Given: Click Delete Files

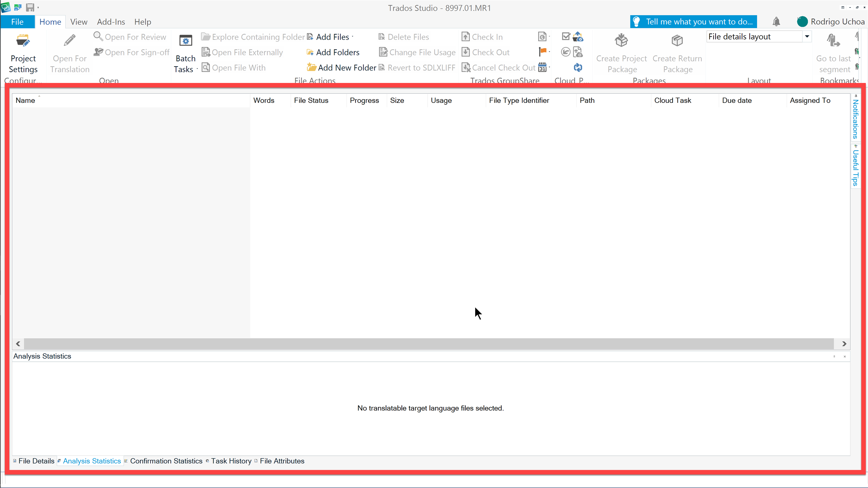Looking at the screenshot, I should tap(404, 37).
